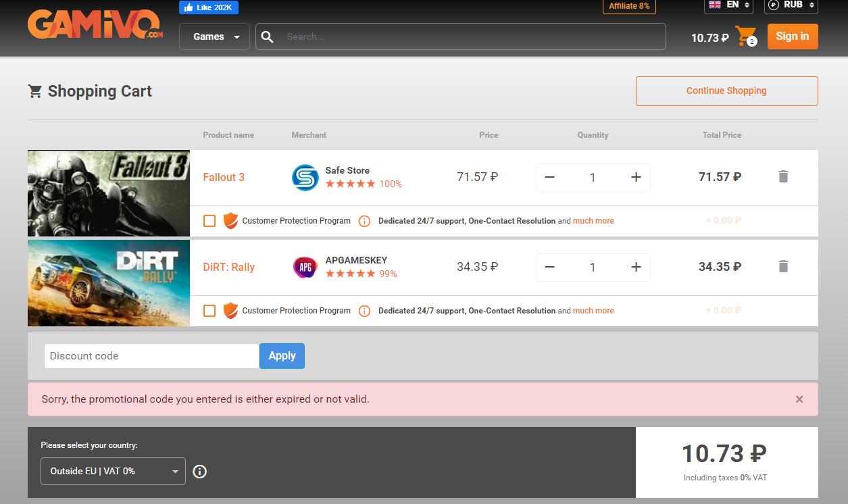The width and height of the screenshot is (848, 504).
Task: Open the RUB currency selector
Action: 791,5
